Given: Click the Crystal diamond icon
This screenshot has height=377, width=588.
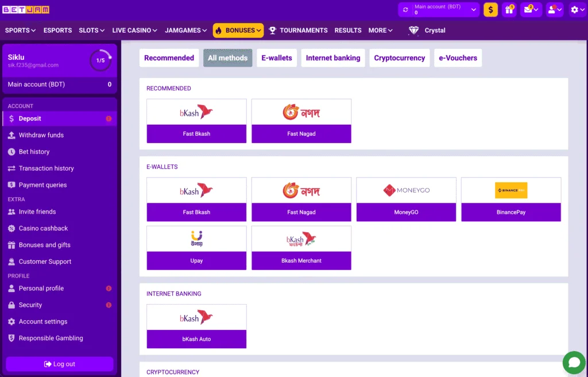Looking at the screenshot, I should click(413, 30).
